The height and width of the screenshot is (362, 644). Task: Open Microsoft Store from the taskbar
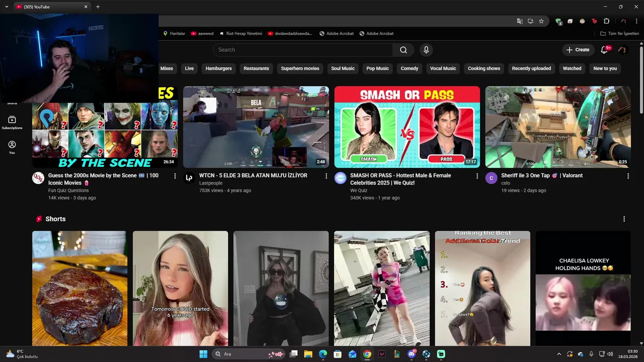tap(338, 354)
